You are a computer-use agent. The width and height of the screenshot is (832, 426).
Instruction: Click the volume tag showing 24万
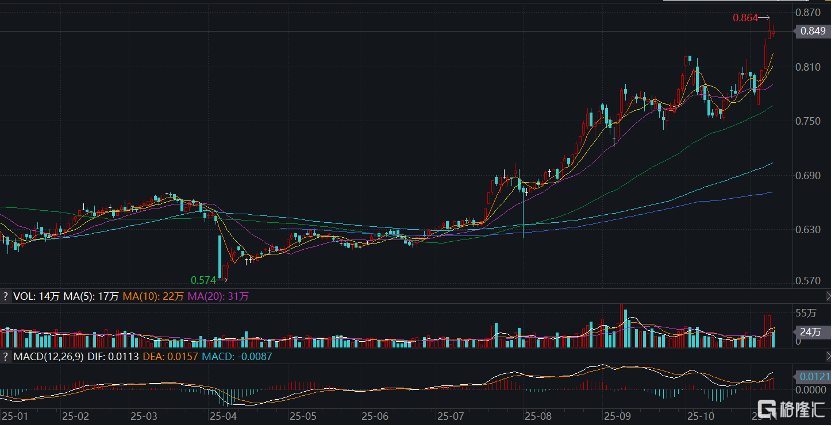(x=809, y=332)
